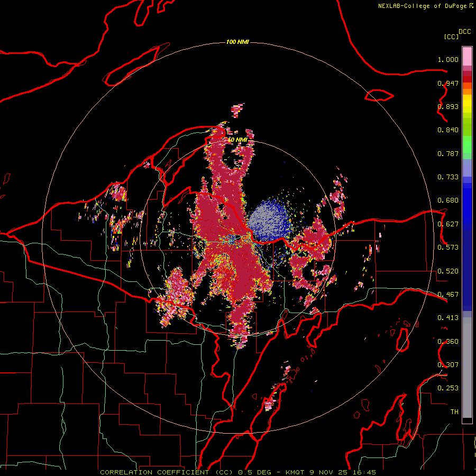Click the 0.307 scale value
Image resolution: width=476 pixels, height=476 pixels.
448,365
